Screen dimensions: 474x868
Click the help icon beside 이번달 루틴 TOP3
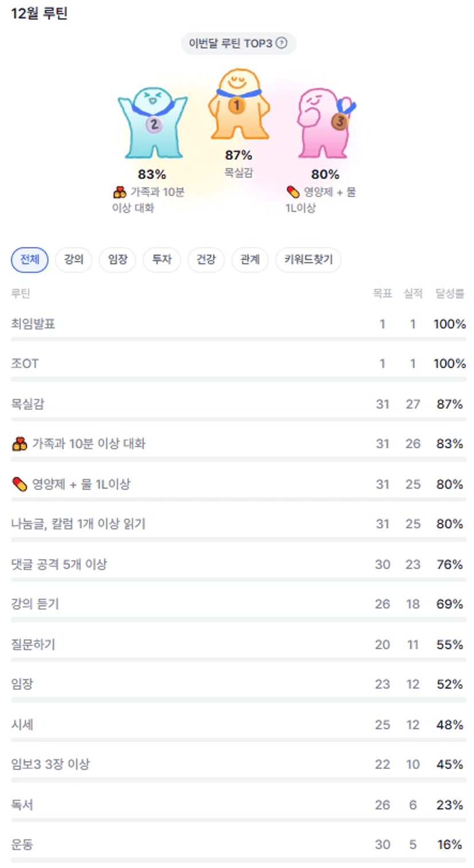coord(281,43)
